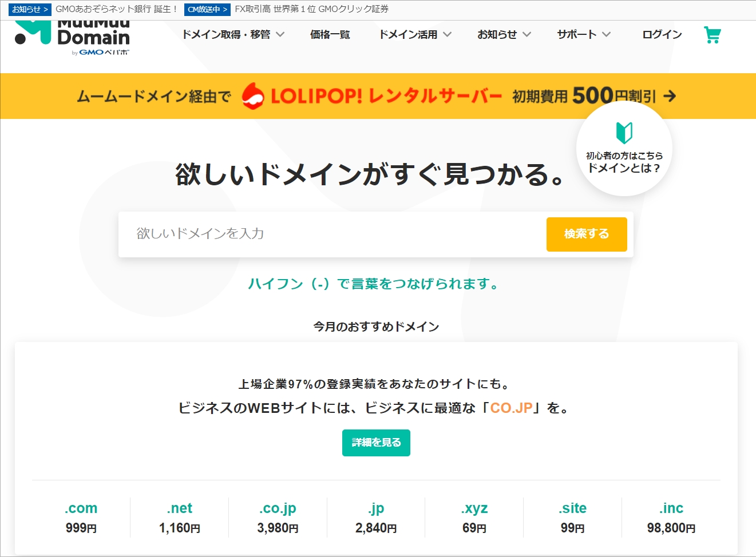Click the 初心者の方はこちら ドメインとは？ bubble
The height and width of the screenshot is (557, 756).
coord(624,148)
